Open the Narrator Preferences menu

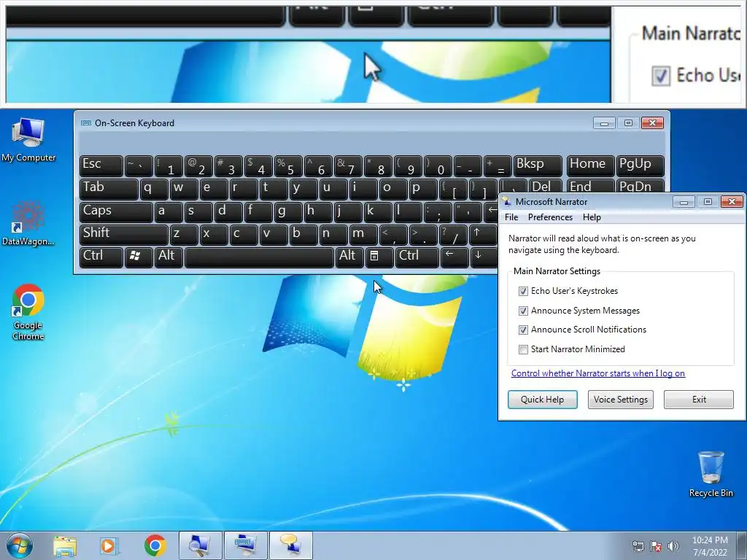pos(550,217)
